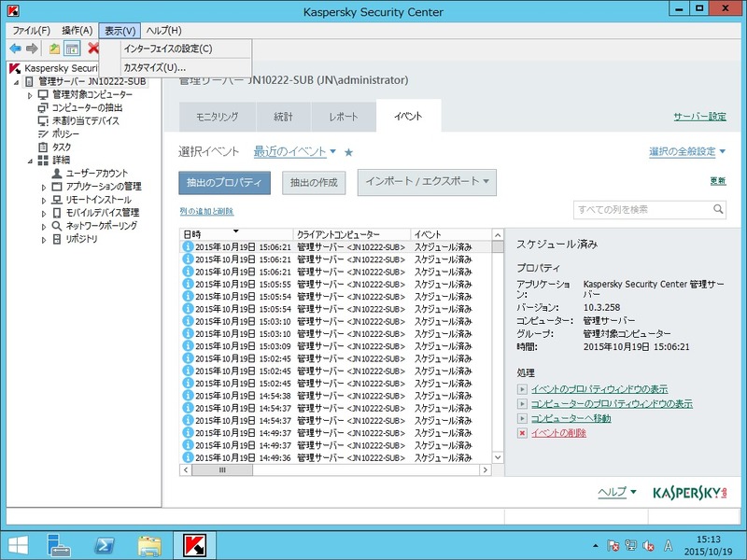
Task: Select タスク node in the tree
Action: [62, 147]
